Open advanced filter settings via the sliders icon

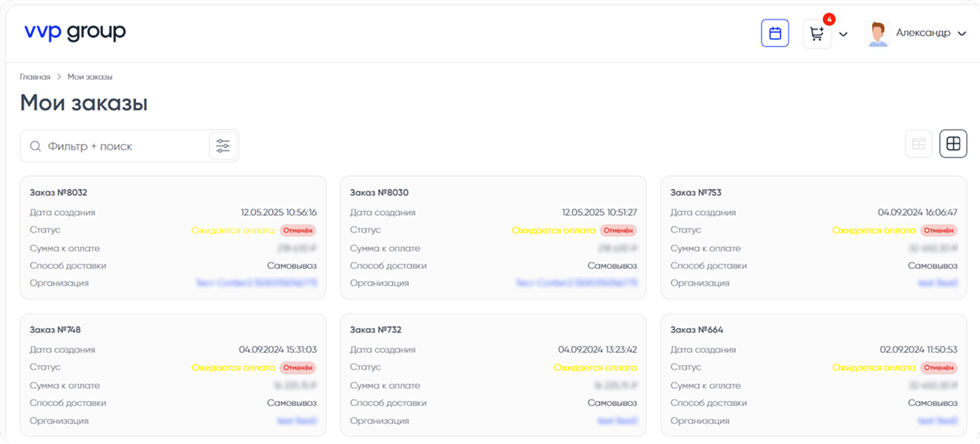(x=223, y=145)
